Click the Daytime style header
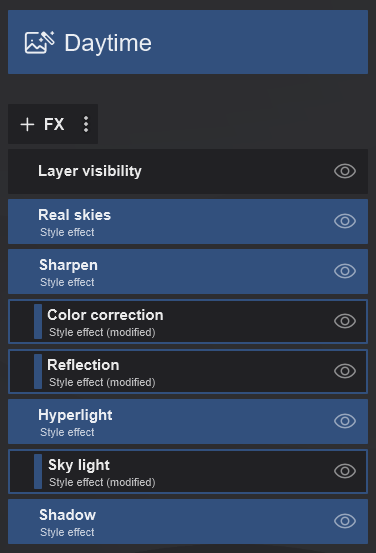The height and width of the screenshot is (553, 376). [x=188, y=42]
